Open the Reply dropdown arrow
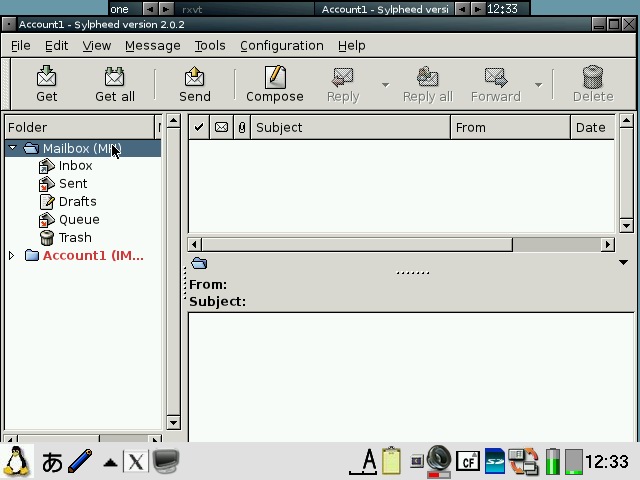The height and width of the screenshot is (480, 640). click(385, 85)
